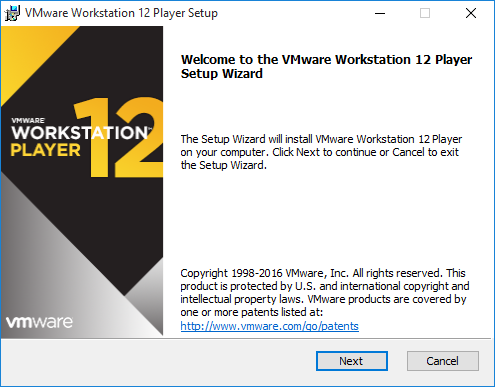Select the white WORKSTATION wordmark in the banner
The image size is (495, 387).
[x=80, y=133]
